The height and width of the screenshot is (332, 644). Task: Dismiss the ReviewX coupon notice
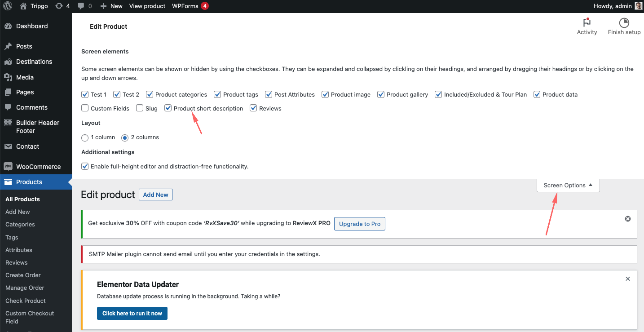pos(628,219)
